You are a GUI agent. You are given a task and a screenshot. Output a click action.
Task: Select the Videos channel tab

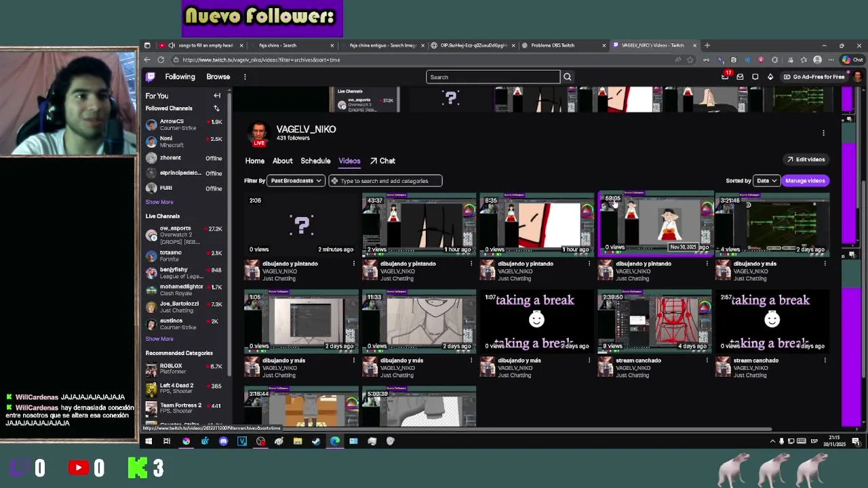tap(349, 161)
